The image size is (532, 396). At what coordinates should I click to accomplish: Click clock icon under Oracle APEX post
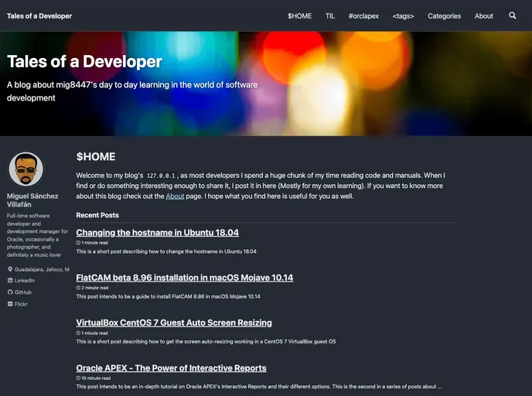(78, 378)
